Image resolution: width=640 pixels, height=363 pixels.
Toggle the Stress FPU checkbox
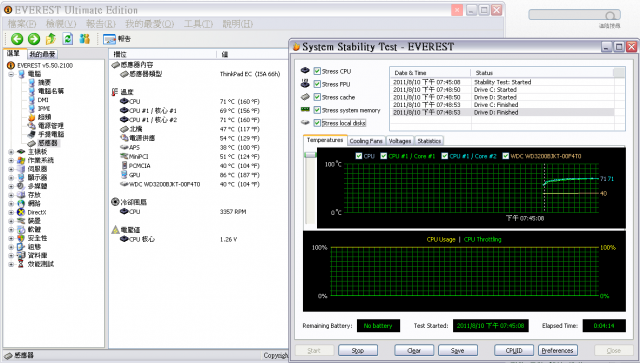317,84
